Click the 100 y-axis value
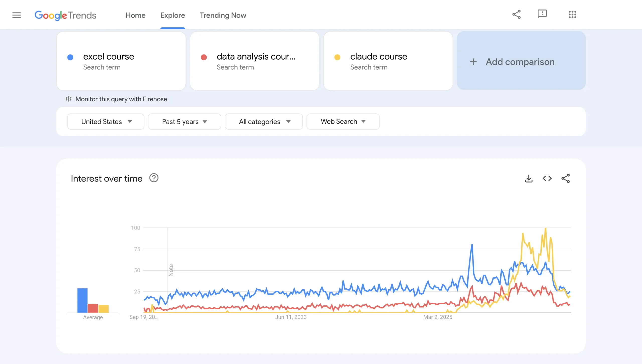This screenshot has width=642, height=364. [x=135, y=228]
